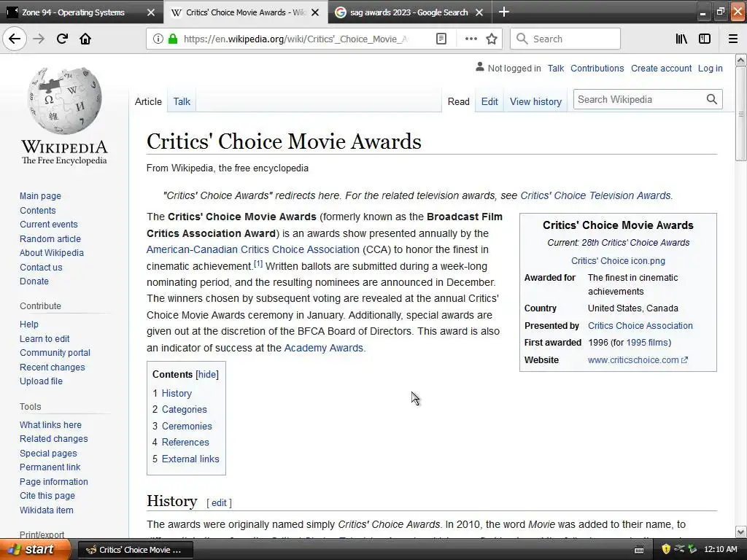747x560 pixels.
Task: Open the Windows Start menu
Action: [x=35, y=550]
